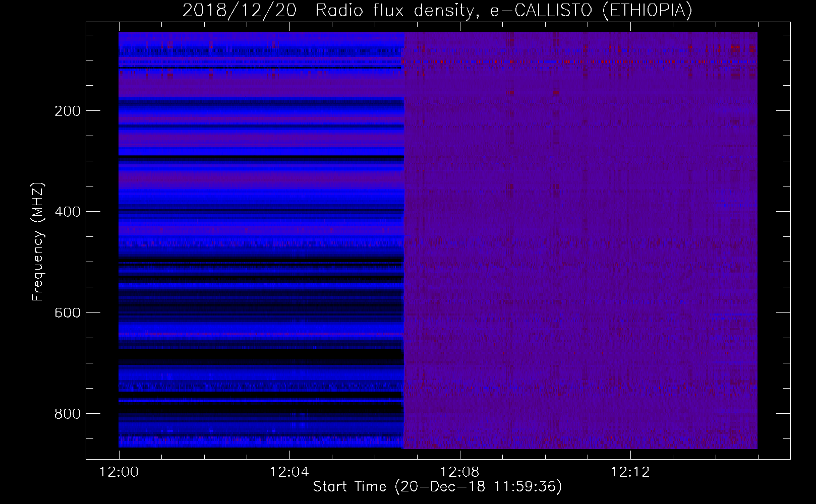Select the 'e-CALLISTO (ETHIOPIA)' station label
816x504 pixels.
[591, 11]
